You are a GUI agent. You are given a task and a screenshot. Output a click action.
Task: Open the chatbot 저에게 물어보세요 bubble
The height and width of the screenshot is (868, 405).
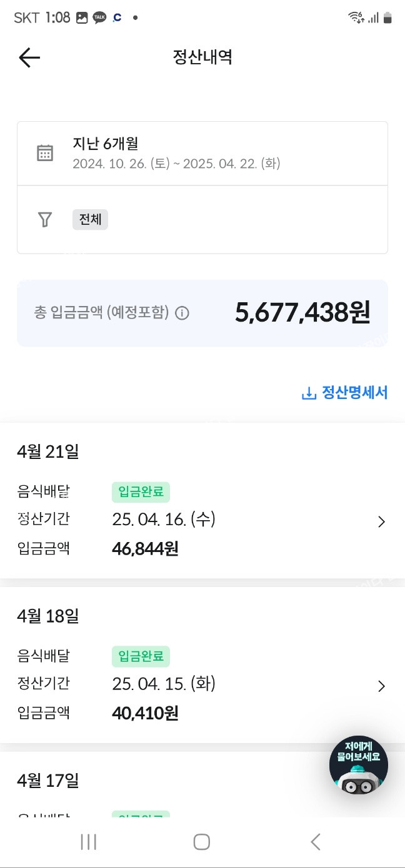[x=359, y=765]
